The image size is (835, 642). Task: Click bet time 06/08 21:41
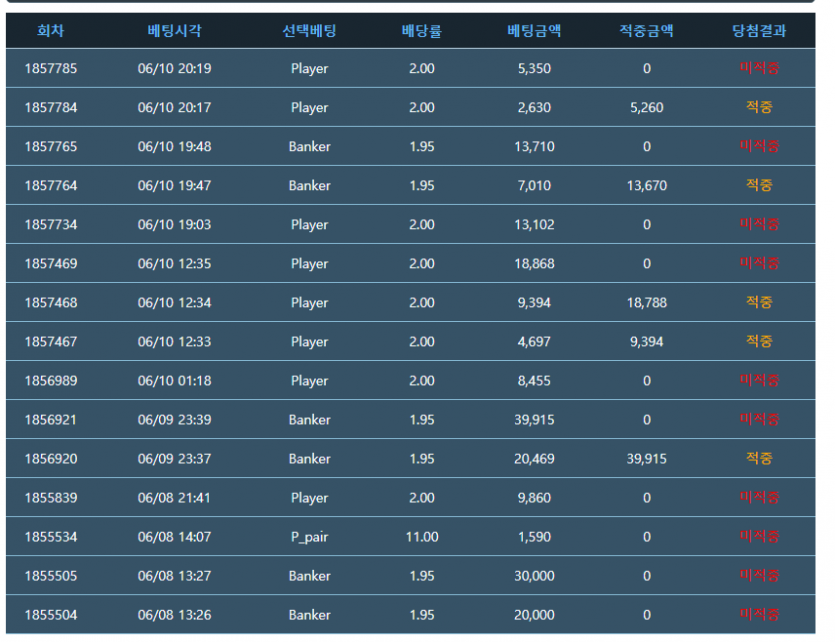coord(174,498)
